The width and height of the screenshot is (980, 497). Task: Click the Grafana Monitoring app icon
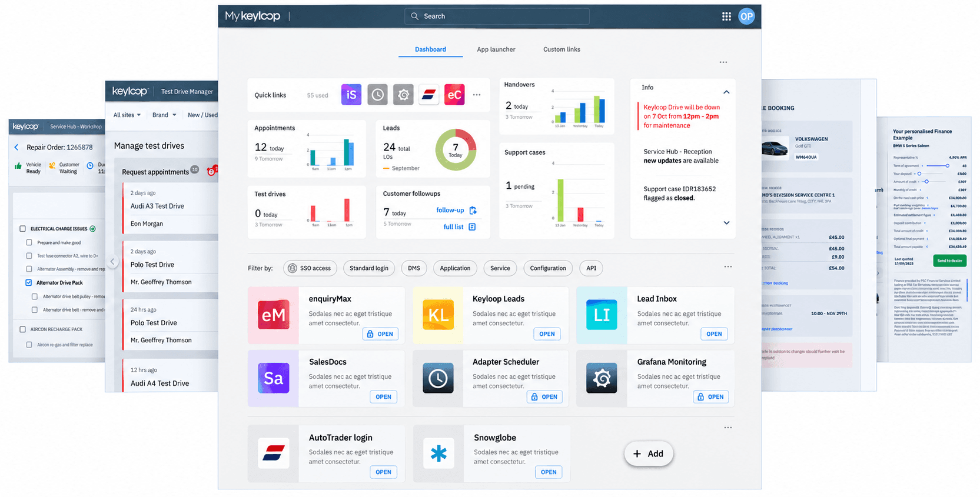click(x=602, y=378)
